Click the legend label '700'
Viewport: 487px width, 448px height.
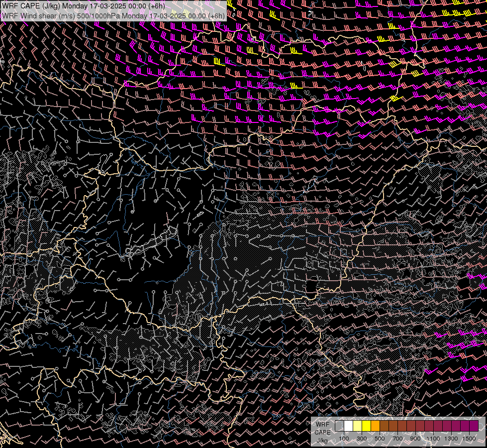(x=397, y=439)
